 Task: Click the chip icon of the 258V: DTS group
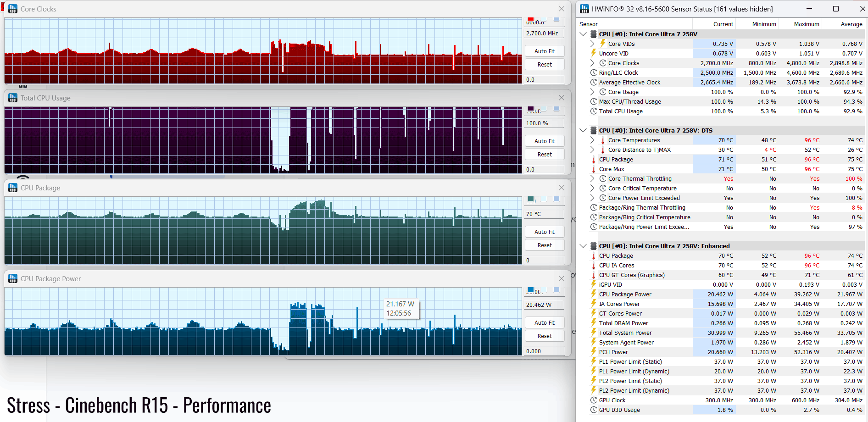click(x=593, y=130)
